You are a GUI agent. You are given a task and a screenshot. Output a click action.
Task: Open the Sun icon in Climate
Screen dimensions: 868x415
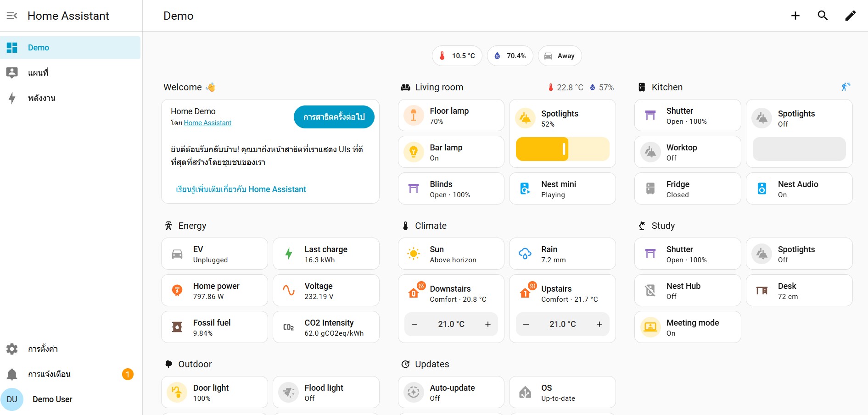click(x=414, y=254)
